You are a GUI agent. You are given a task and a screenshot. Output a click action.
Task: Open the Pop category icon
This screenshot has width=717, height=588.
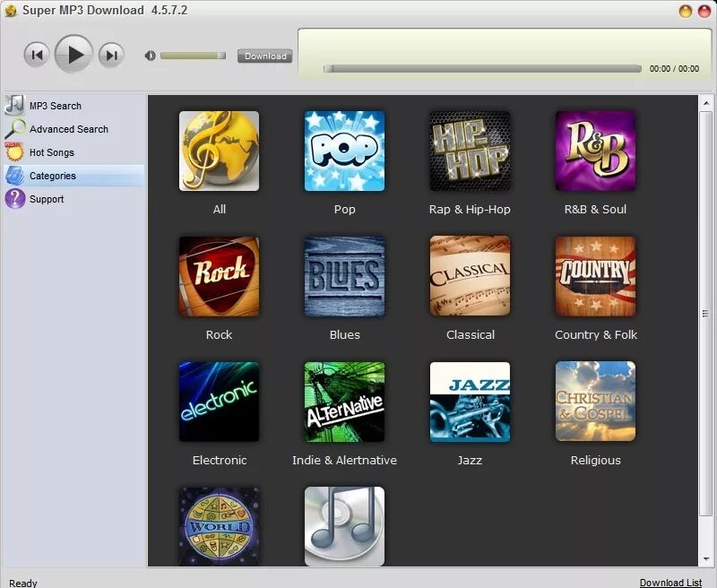tap(344, 151)
